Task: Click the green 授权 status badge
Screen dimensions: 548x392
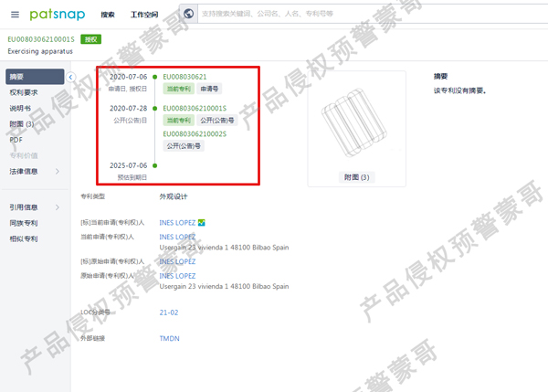Action: pos(90,39)
